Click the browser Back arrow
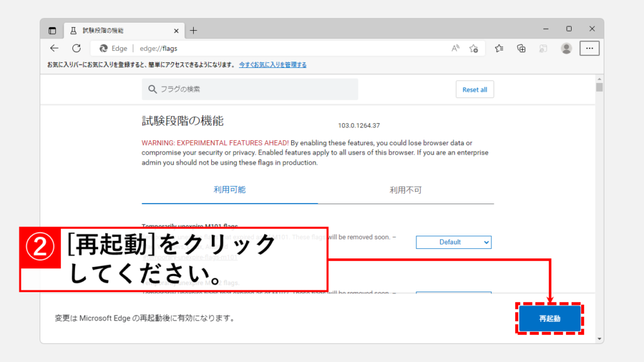Screen dimensions: 644x362 tap(55, 48)
